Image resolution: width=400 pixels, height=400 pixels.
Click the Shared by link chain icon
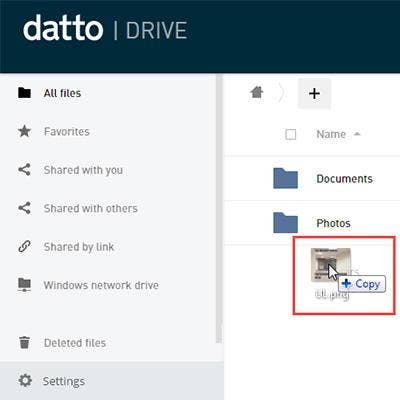(24, 247)
